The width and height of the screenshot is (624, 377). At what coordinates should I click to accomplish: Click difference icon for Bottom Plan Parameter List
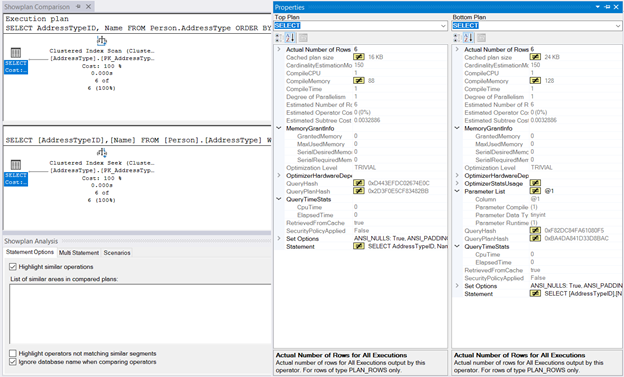535,191
